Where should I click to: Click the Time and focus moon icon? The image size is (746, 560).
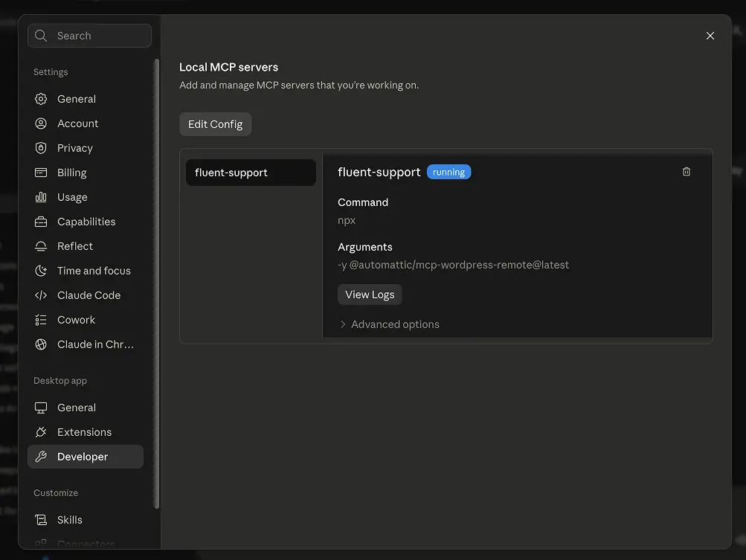pos(41,271)
